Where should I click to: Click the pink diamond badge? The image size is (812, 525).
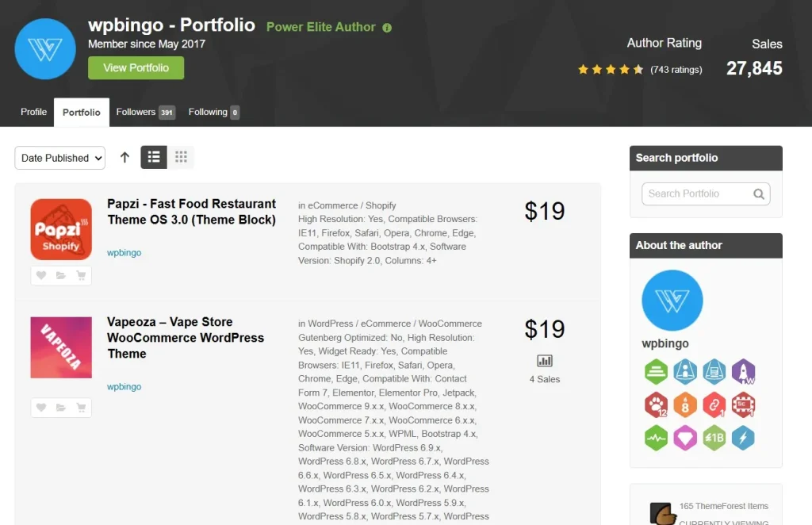(685, 438)
